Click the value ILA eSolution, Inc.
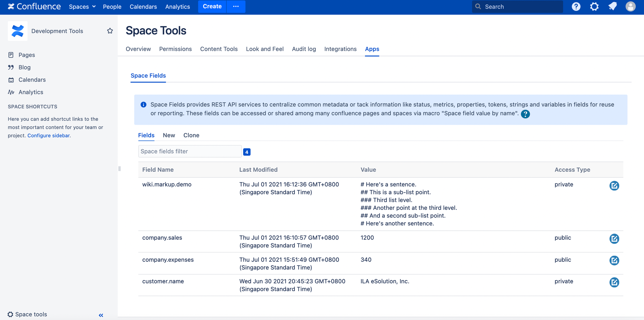 (385, 281)
